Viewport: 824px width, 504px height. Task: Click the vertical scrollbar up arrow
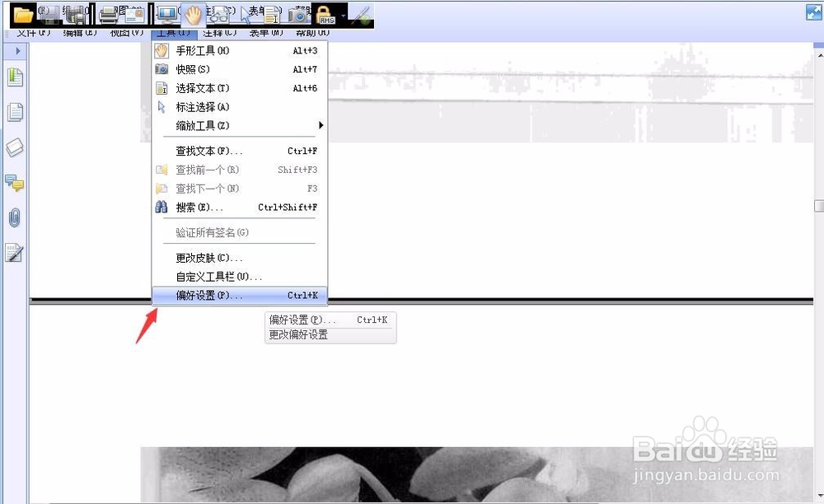tap(819, 54)
